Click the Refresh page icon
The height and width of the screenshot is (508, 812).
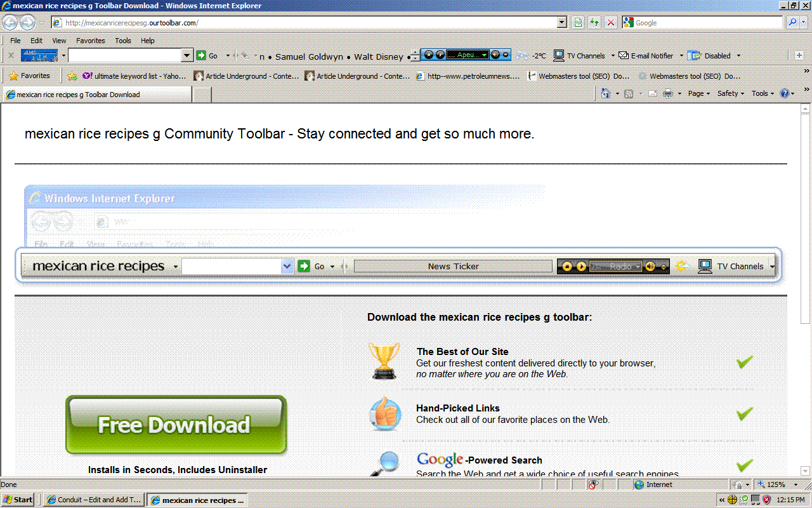(594, 23)
